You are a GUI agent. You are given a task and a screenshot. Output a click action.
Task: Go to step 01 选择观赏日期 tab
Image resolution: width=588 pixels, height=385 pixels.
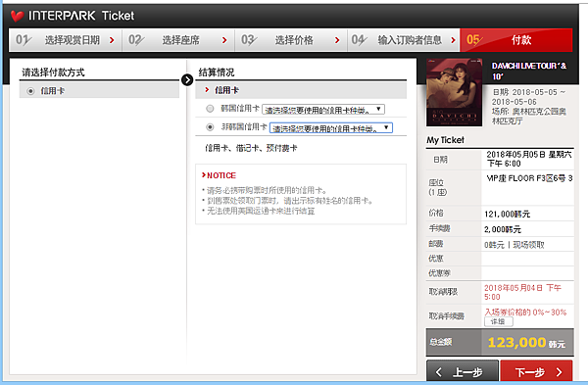(66, 40)
